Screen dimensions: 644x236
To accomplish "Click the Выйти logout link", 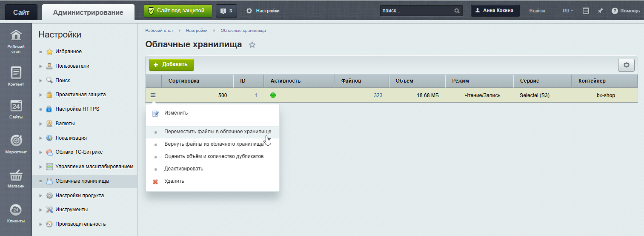I will tap(537, 11).
